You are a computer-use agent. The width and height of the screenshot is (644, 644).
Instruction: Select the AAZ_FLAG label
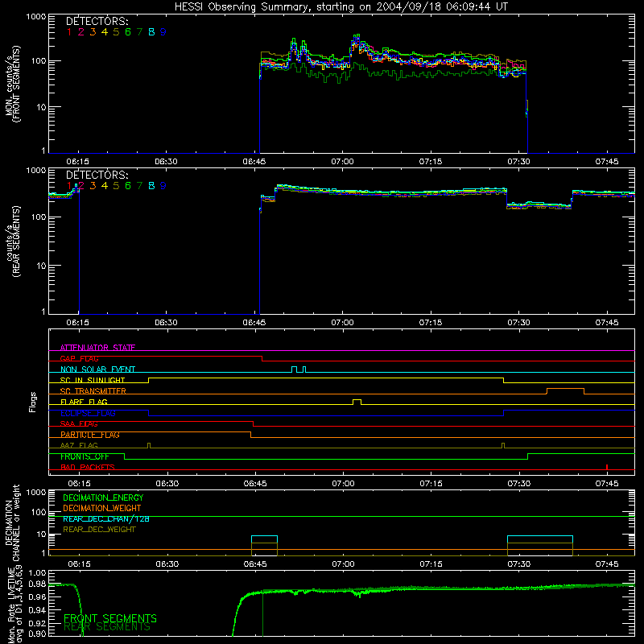[x=79, y=445]
